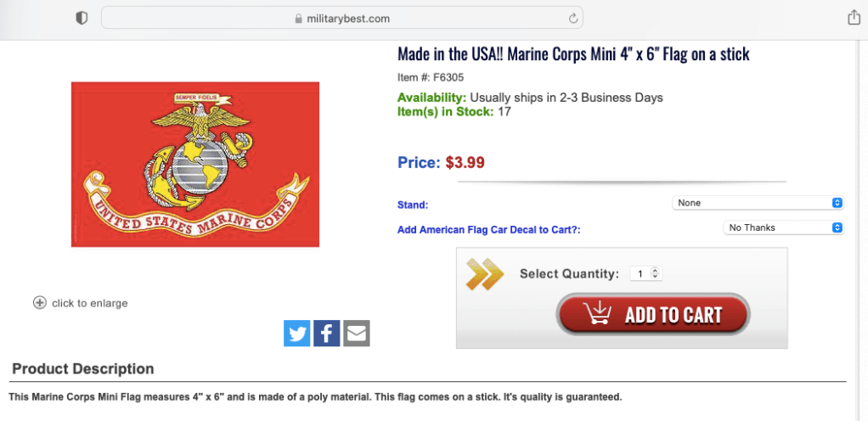This screenshot has width=868, height=421.
Task: Click the product title heading text
Action: point(573,54)
